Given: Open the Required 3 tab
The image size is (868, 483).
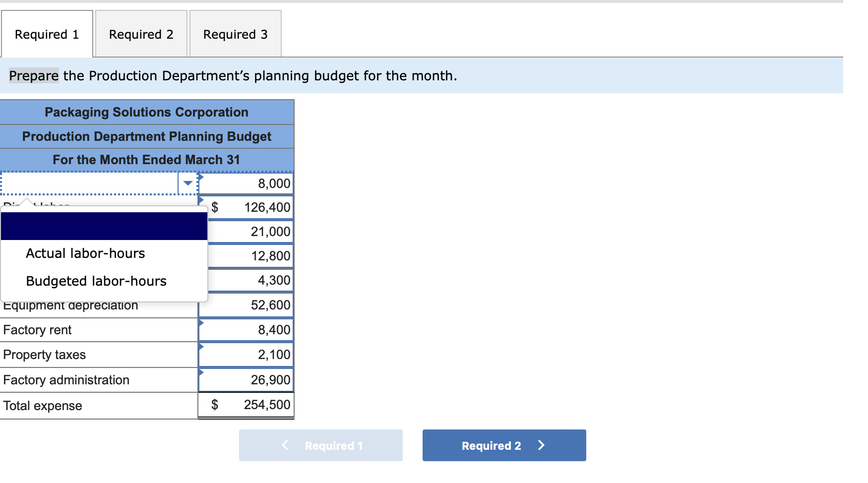Looking at the screenshot, I should (236, 34).
